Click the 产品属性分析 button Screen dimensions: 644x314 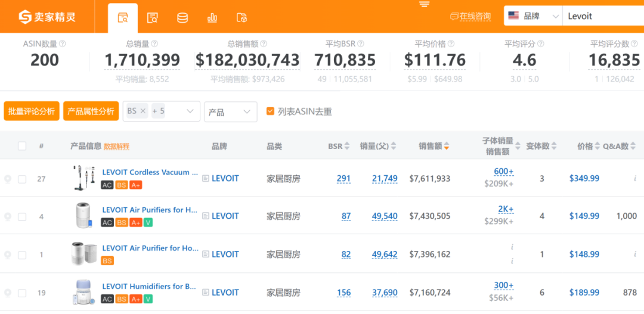pyautogui.click(x=91, y=111)
